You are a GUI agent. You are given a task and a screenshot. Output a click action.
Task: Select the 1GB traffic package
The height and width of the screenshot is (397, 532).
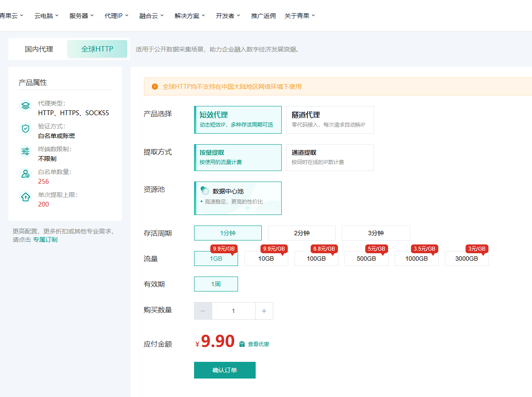click(x=216, y=259)
